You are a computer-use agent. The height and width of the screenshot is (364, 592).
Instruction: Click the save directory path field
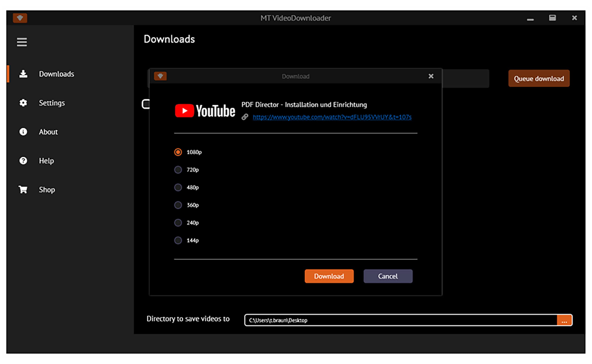[x=401, y=320]
